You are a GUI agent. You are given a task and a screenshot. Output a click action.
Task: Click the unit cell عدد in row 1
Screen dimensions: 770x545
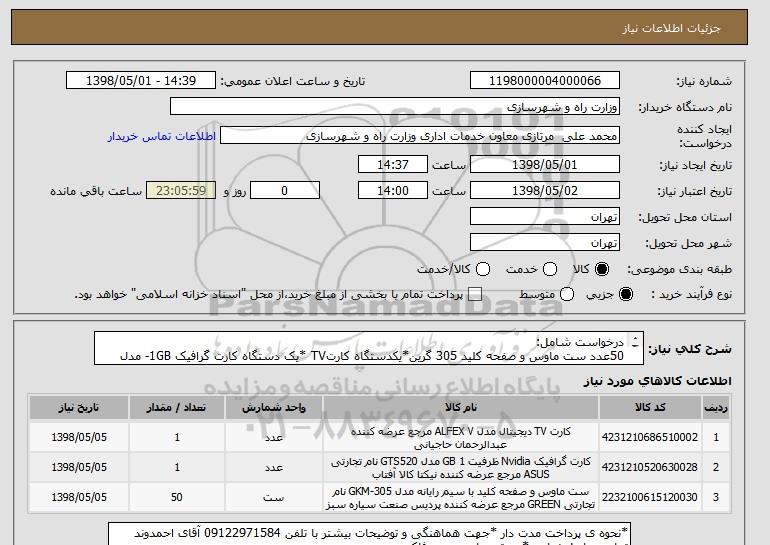click(274, 437)
